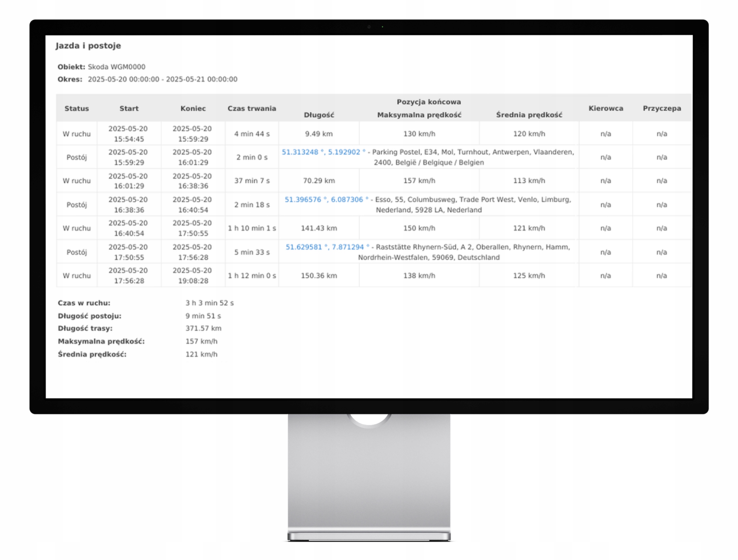Click the 157 km/h speed cell in the table
Screen dimensions: 738x560
pyautogui.click(x=419, y=181)
